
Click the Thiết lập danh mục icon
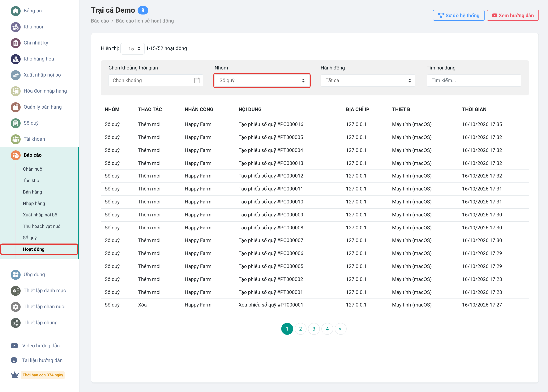pyautogui.click(x=16, y=291)
